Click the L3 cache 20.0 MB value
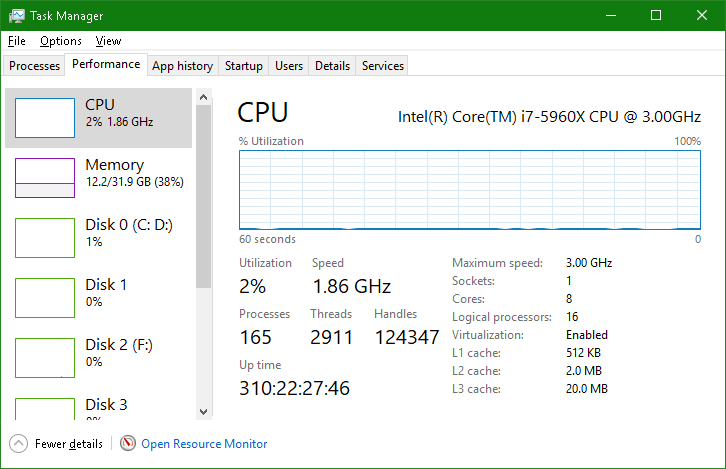This screenshot has width=726, height=469. point(587,389)
